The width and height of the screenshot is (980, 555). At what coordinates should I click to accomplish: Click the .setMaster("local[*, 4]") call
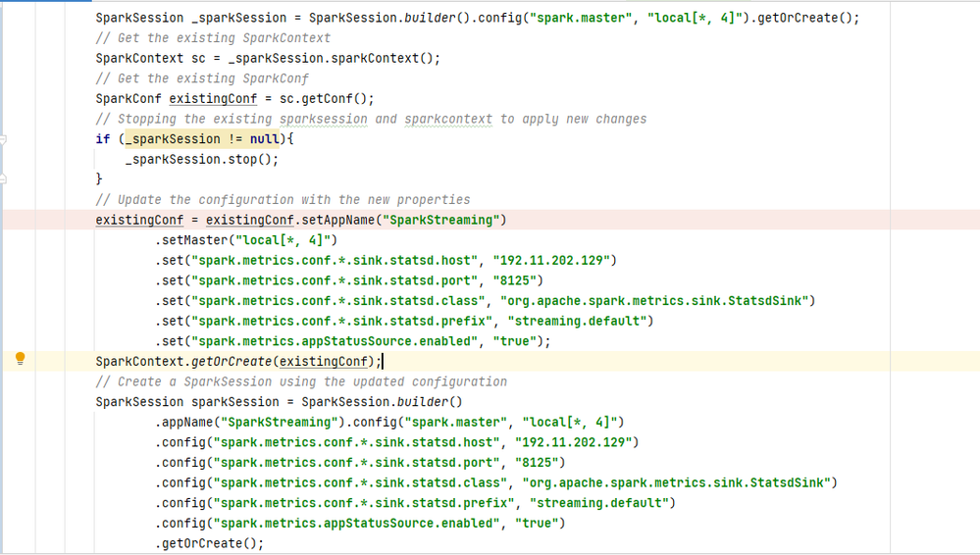click(x=246, y=240)
